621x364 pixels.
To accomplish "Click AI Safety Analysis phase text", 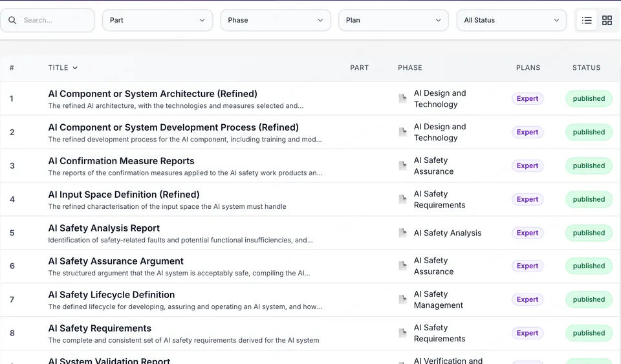I will coord(448,233).
